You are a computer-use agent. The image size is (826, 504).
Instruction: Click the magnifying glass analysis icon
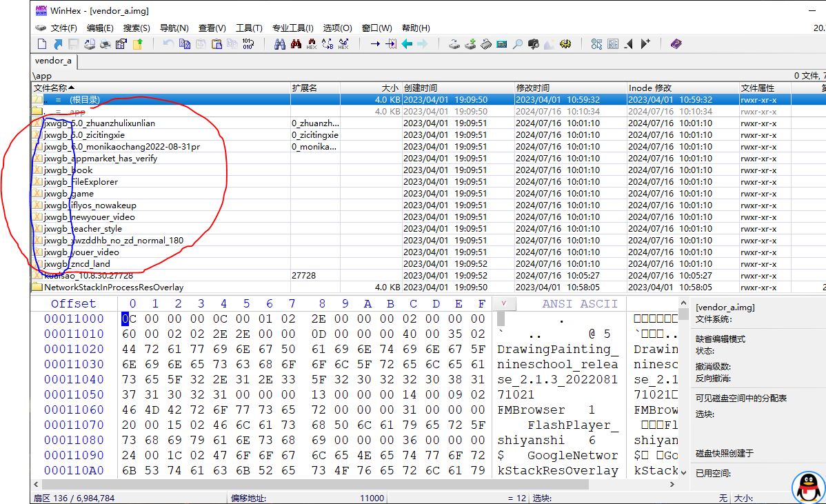517,44
